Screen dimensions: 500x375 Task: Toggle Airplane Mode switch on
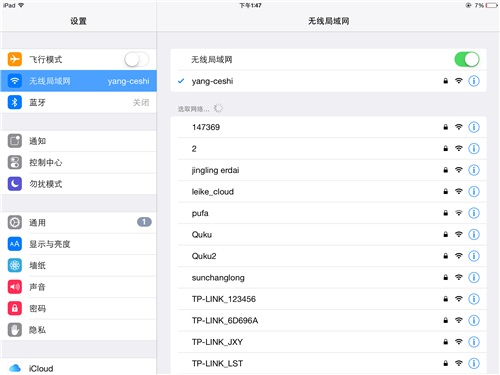pos(137,59)
